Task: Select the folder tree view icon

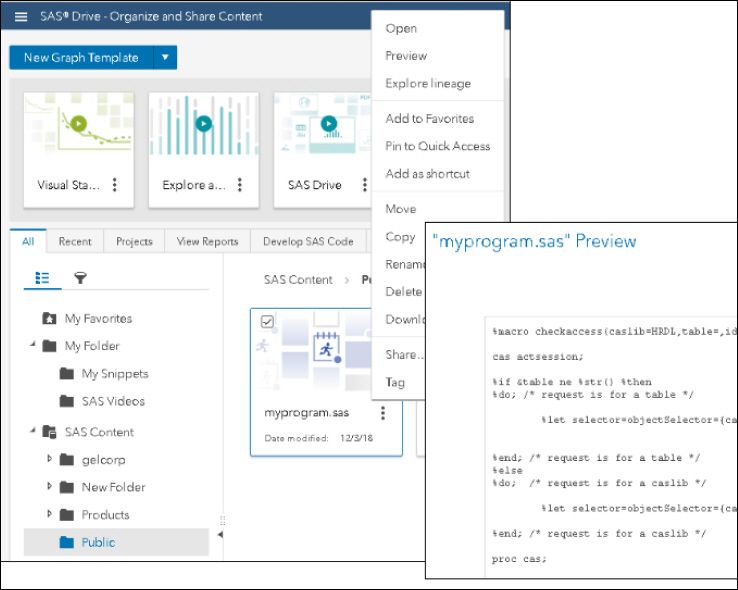Action: coord(42,278)
